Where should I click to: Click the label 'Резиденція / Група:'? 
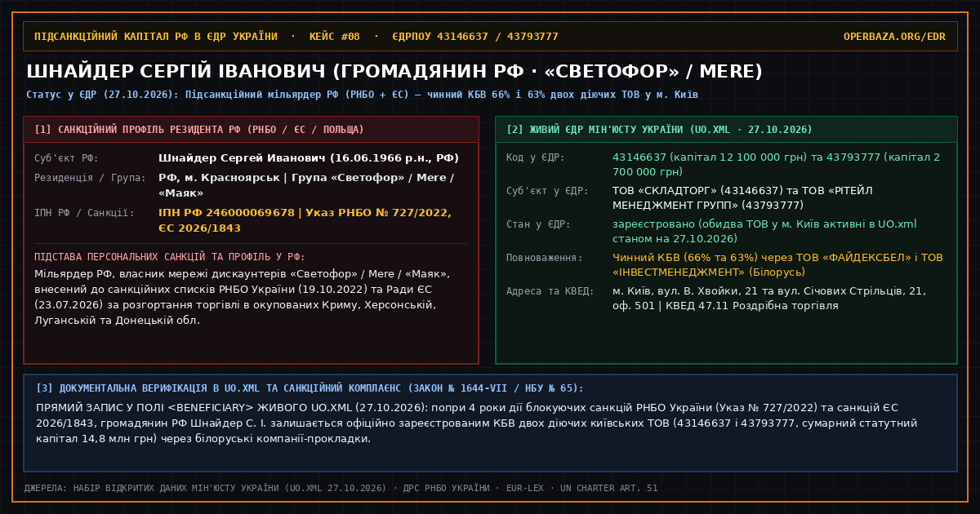pyautogui.click(x=90, y=178)
